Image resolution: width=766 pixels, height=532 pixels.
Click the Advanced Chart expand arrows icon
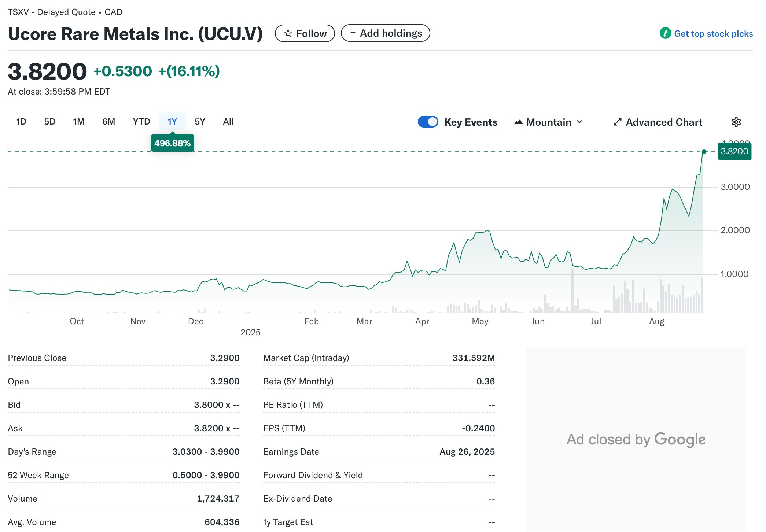click(617, 122)
